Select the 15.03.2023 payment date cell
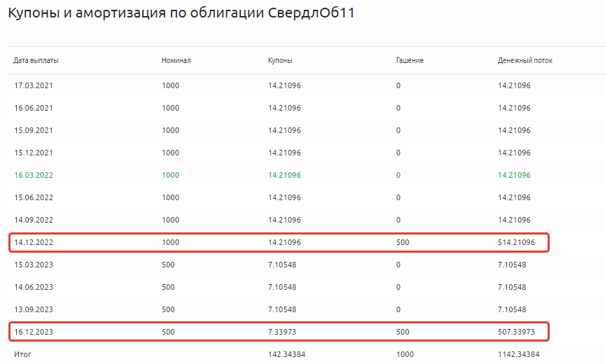Viewport: 605px width, 364px height. [34, 265]
